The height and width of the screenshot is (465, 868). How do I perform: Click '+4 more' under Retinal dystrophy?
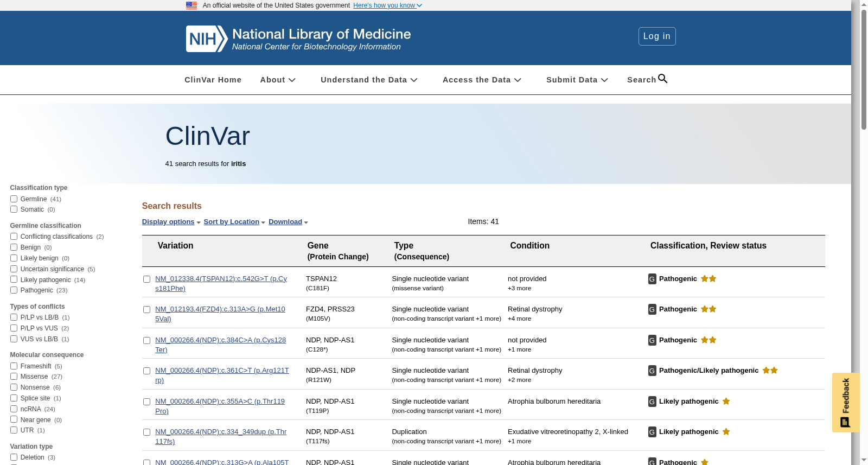[519, 319]
